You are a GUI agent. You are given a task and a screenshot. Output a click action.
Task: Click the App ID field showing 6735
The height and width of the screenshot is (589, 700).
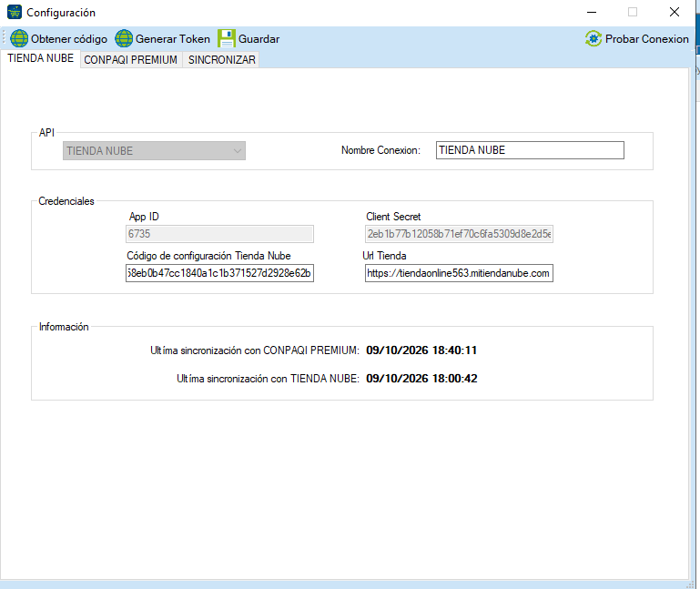(x=219, y=234)
